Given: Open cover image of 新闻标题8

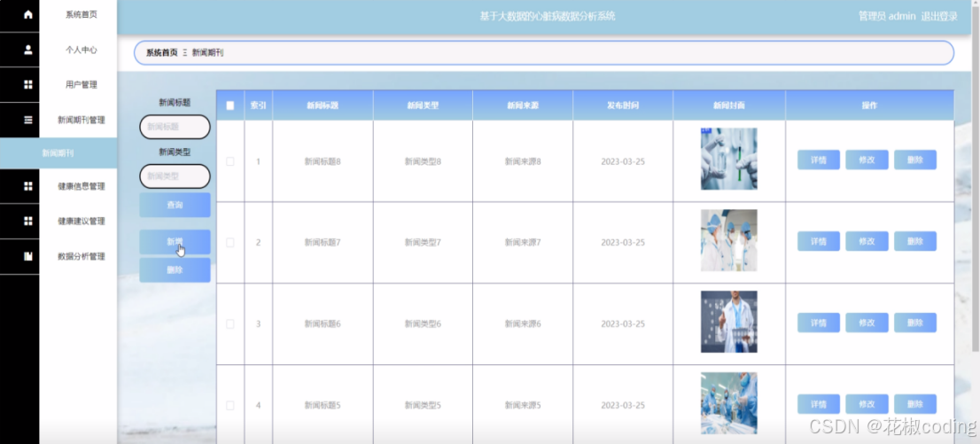Looking at the screenshot, I should [x=728, y=159].
